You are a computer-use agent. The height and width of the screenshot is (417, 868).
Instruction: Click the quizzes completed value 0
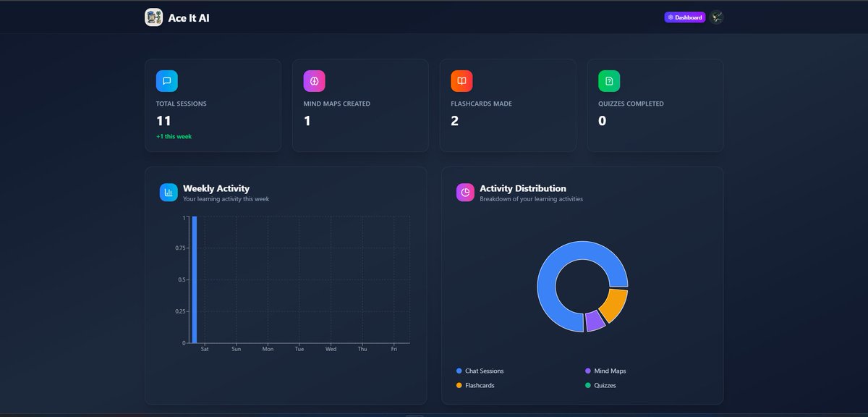(x=603, y=121)
